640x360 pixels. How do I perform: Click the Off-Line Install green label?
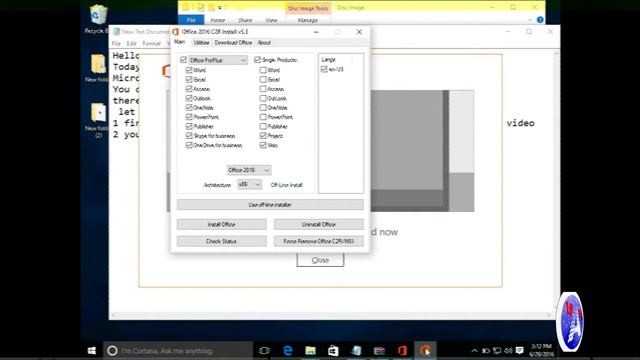click(x=287, y=185)
